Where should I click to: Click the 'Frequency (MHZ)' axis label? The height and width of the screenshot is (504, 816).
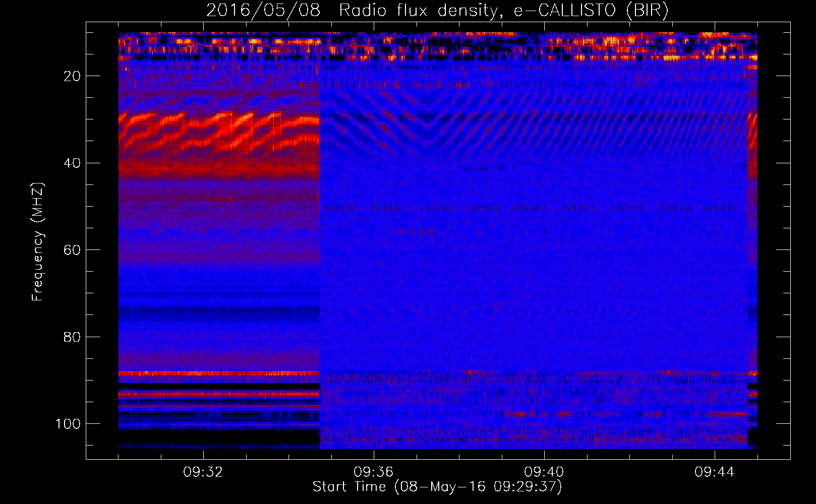(x=38, y=242)
